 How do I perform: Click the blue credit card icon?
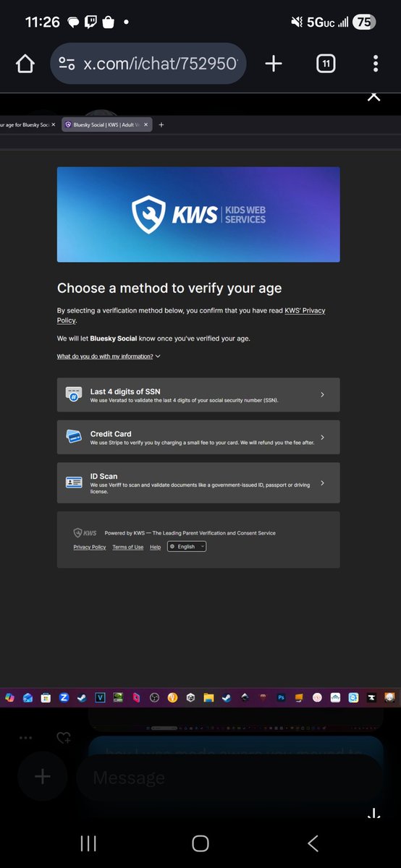coord(74,437)
